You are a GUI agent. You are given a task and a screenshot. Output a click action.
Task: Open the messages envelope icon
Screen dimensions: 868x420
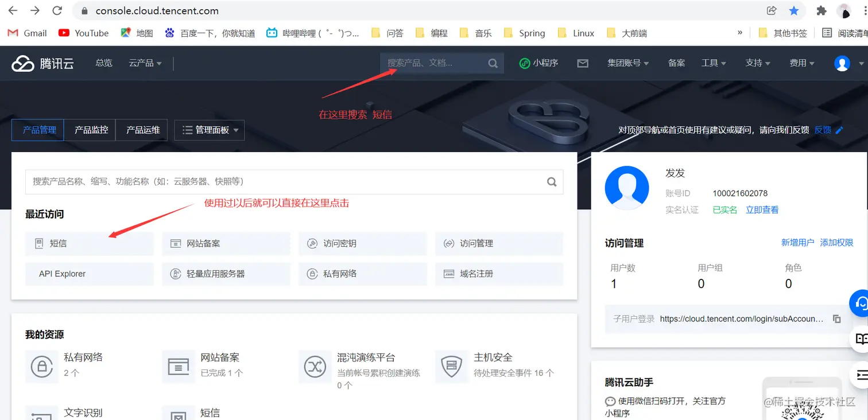[583, 63]
